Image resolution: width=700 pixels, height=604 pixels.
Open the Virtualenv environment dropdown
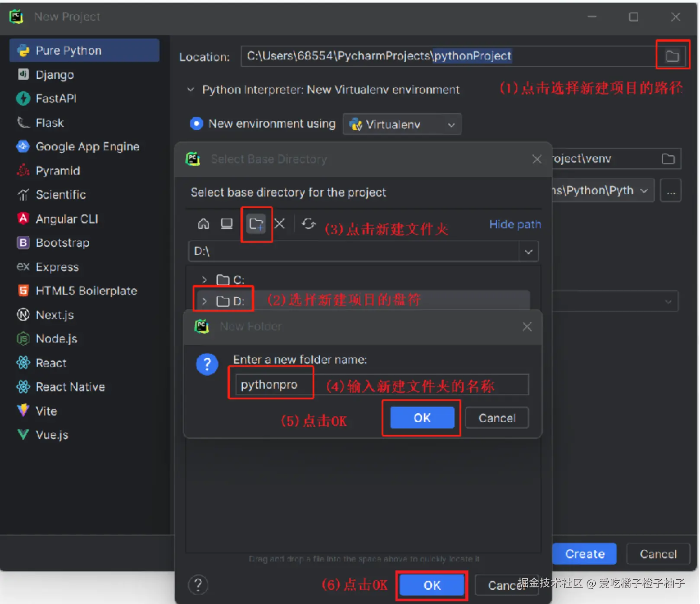[x=402, y=125]
